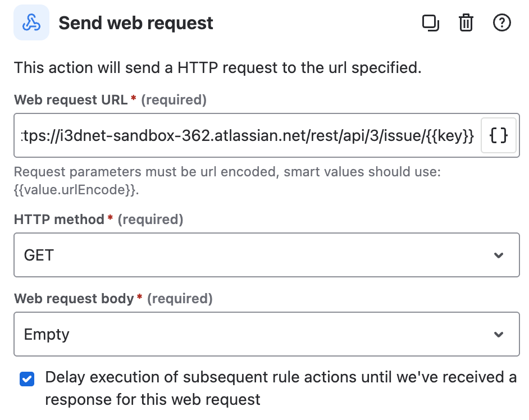The image size is (529, 420).
Task: Open the Web request body dropdown showing Empty
Action: (x=266, y=335)
